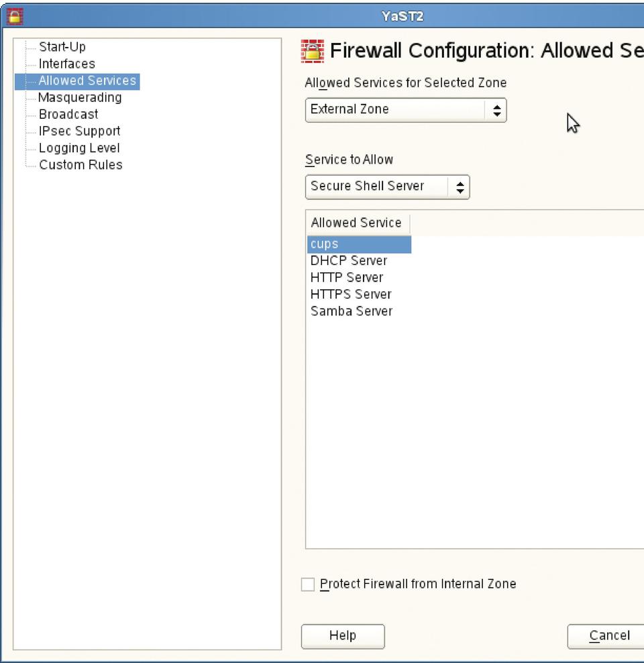Enable Protect Firewall from Internal Zone
644x663 pixels.
pos(308,584)
